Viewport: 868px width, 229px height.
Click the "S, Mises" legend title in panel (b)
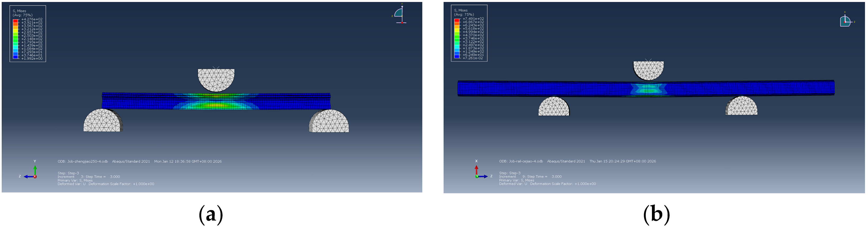coord(461,10)
